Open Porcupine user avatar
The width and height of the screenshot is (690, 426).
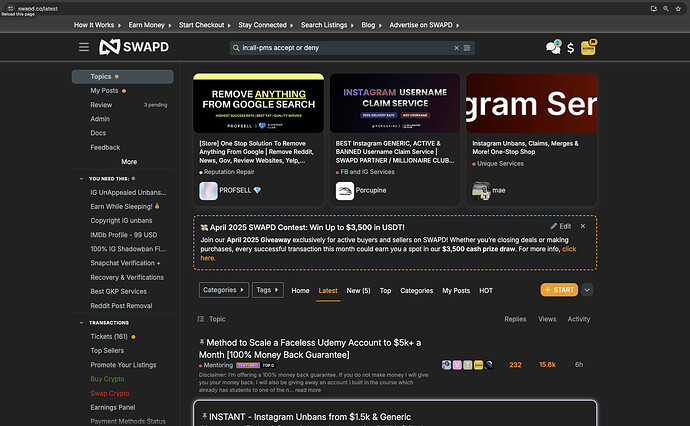(345, 191)
